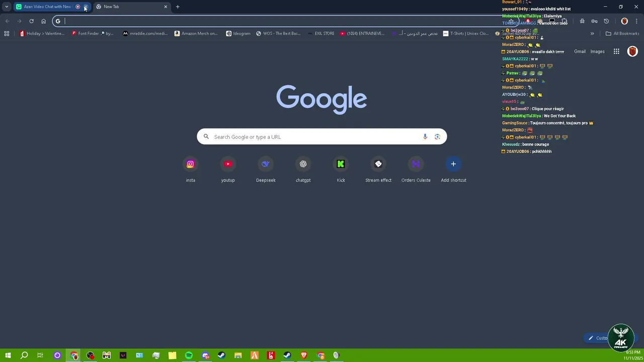Open the T-Shirts | Unisex Clo bookmark
Viewport: 644px width, 362px height.
click(x=465, y=34)
